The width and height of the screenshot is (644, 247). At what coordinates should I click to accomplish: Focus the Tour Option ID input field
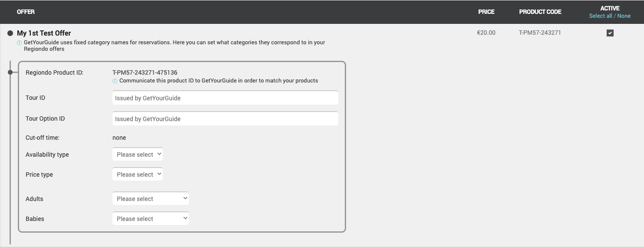point(225,119)
